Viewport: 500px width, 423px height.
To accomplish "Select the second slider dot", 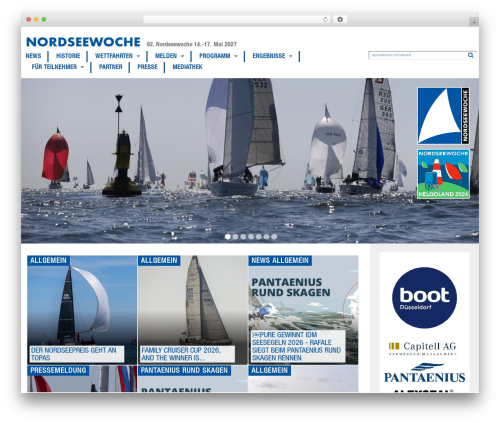I will [x=235, y=236].
